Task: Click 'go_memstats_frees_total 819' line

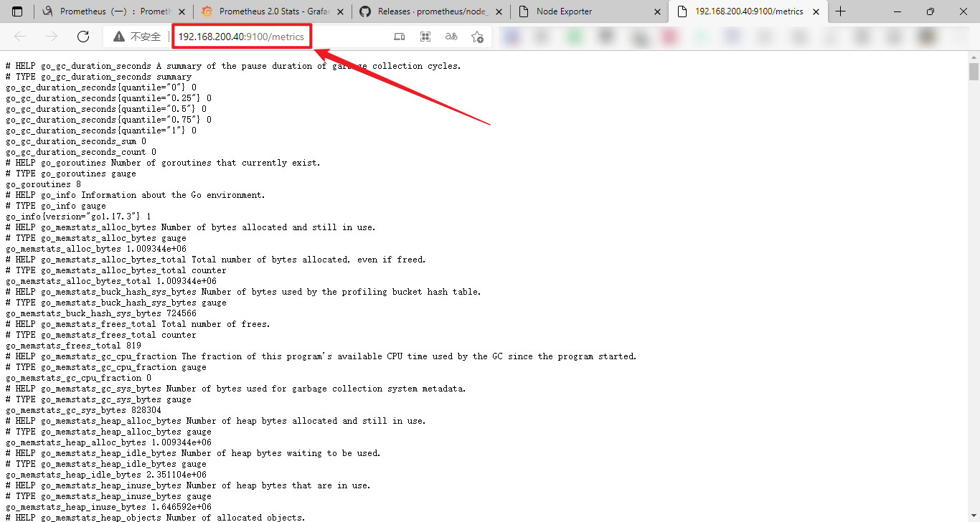Action: (x=73, y=346)
